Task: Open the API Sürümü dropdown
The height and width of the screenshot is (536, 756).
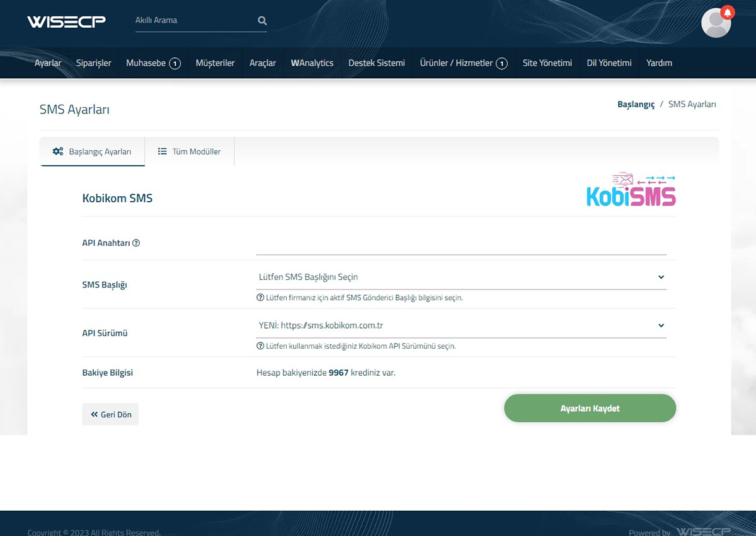Action: (x=461, y=326)
